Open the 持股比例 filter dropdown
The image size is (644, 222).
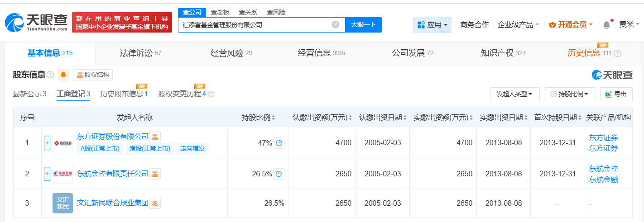(569, 94)
